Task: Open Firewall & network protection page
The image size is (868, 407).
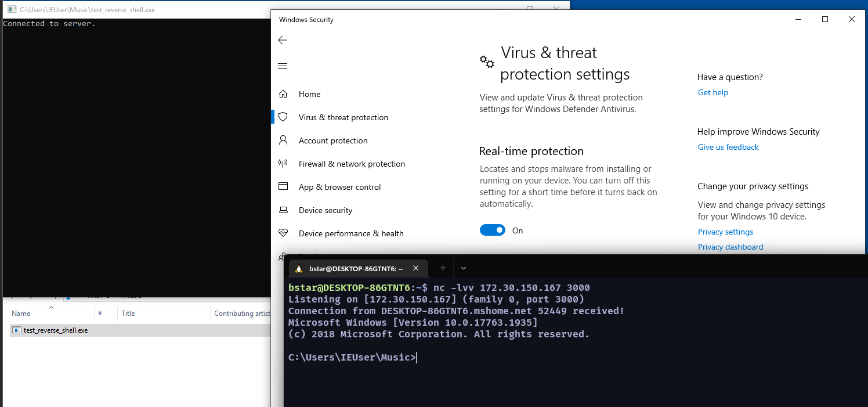Action: pos(352,164)
